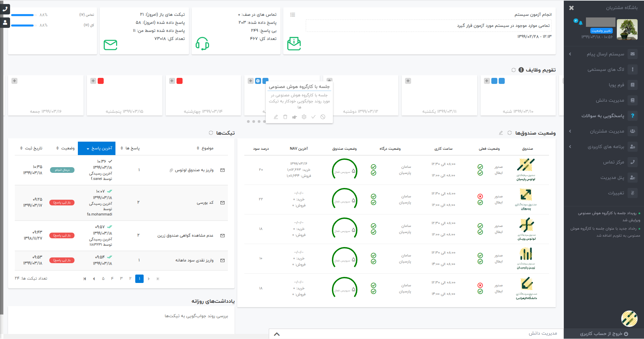Click the user silhouette icon below the phone icon
The width and height of the screenshot is (644, 339).
(5, 23)
